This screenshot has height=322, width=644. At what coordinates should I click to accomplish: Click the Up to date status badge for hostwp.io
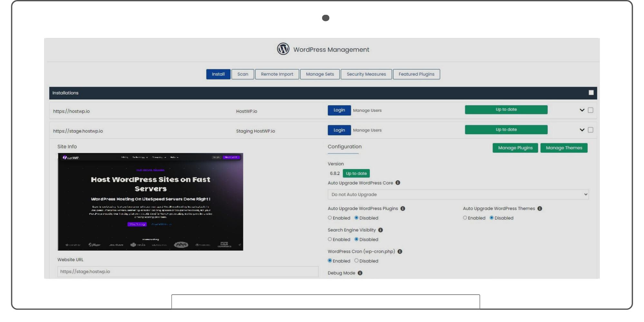click(x=506, y=109)
